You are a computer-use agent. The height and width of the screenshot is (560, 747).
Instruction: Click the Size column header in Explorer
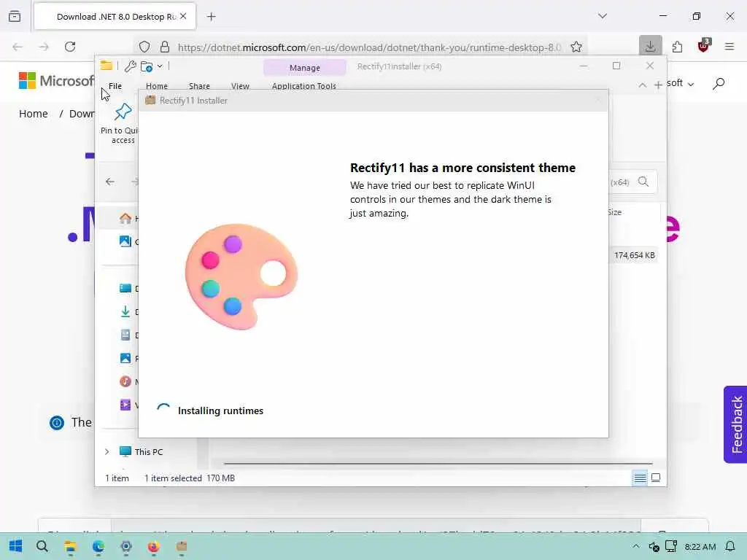[614, 212]
